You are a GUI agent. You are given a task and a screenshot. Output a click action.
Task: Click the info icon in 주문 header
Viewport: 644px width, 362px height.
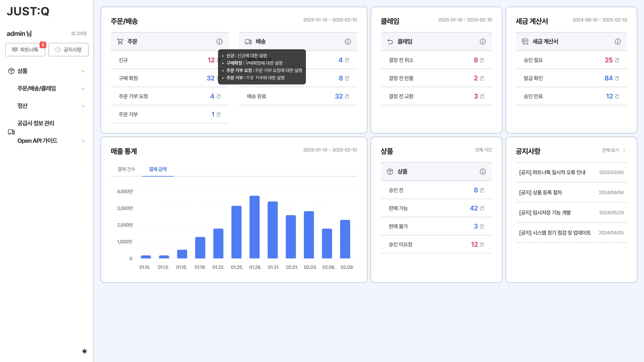coord(219,42)
